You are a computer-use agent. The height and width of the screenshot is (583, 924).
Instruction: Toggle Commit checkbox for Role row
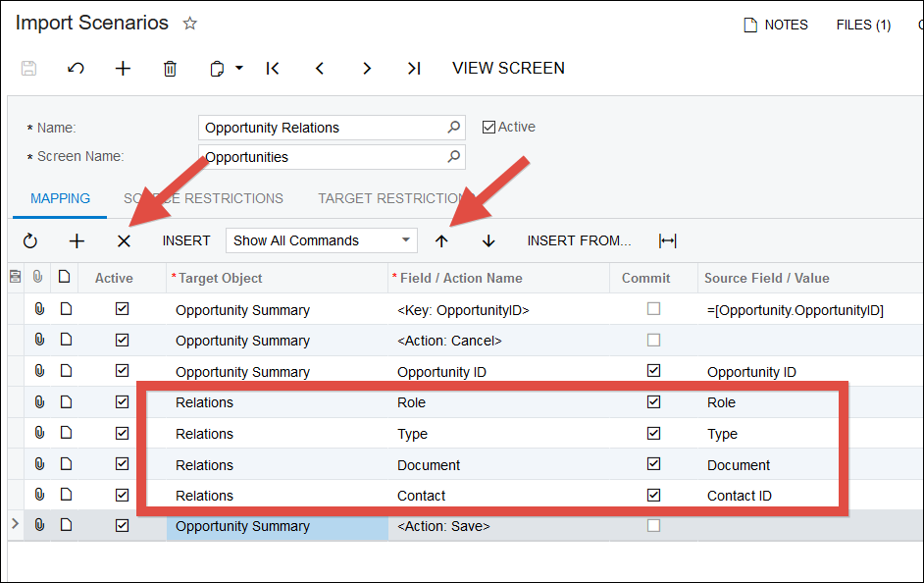pos(653,402)
